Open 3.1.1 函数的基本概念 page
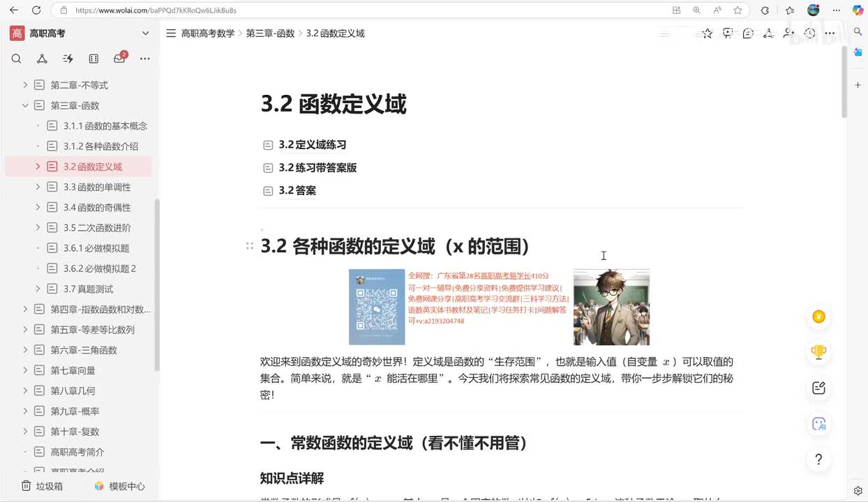Screen dimensions: 868x502 [x=105, y=126]
